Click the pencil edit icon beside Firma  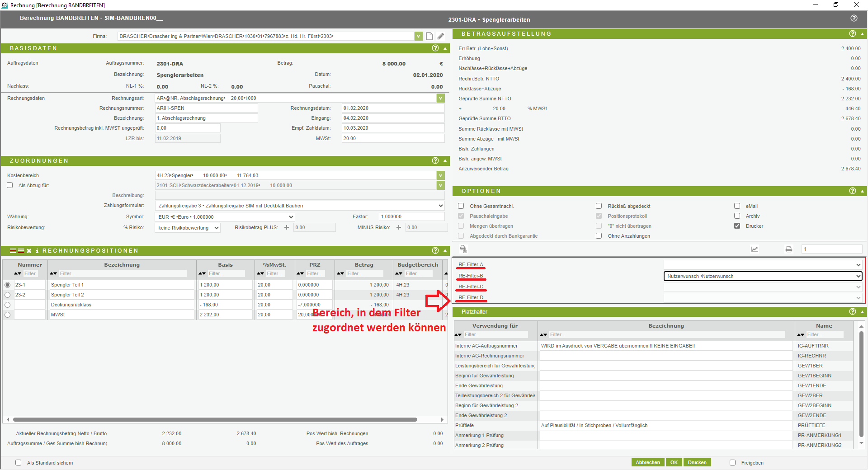pyautogui.click(x=441, y=36)
